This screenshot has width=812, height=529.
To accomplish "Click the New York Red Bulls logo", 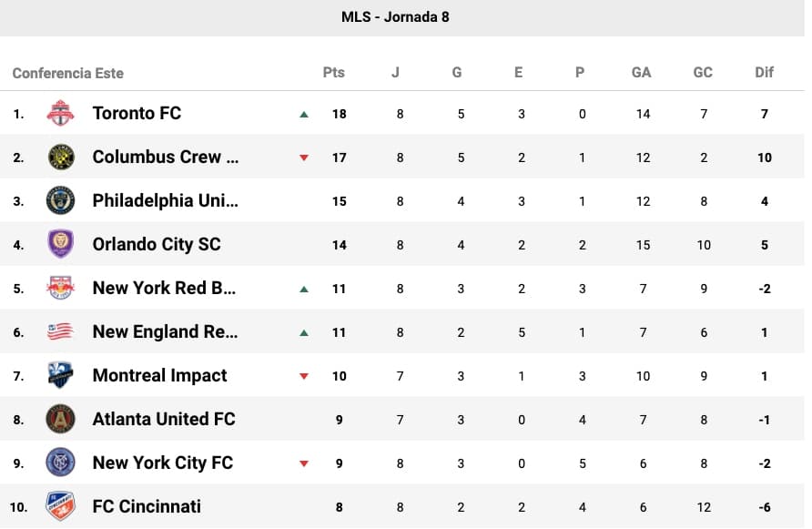I will coord(60,289).
